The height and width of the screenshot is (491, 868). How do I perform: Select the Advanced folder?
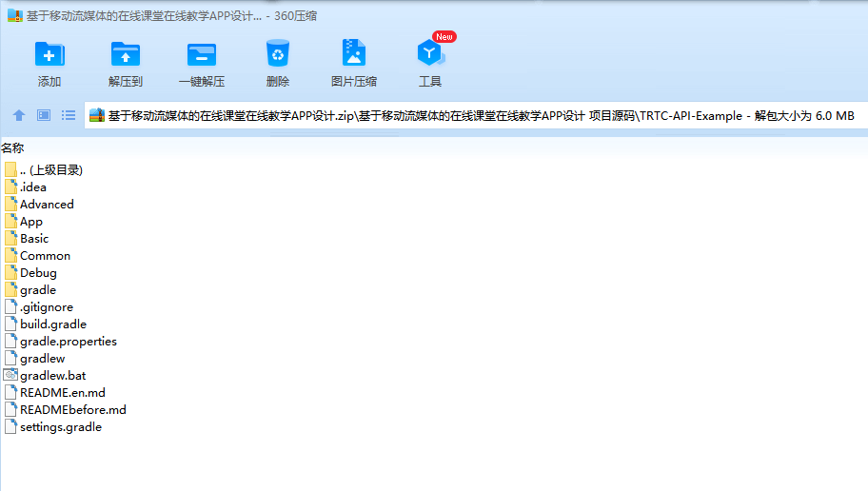click(47, 205)
